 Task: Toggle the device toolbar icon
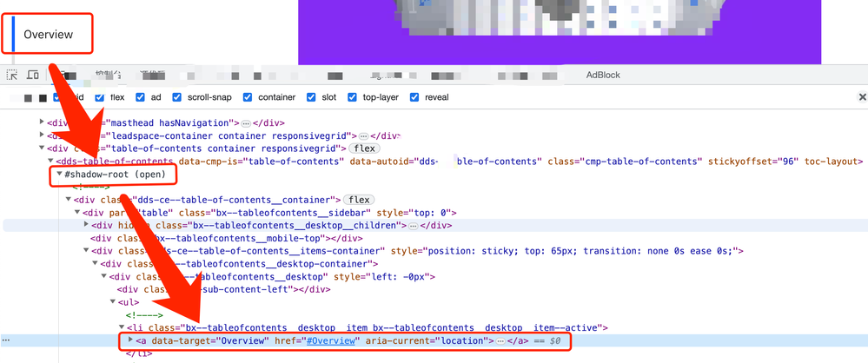pos(33,76)
